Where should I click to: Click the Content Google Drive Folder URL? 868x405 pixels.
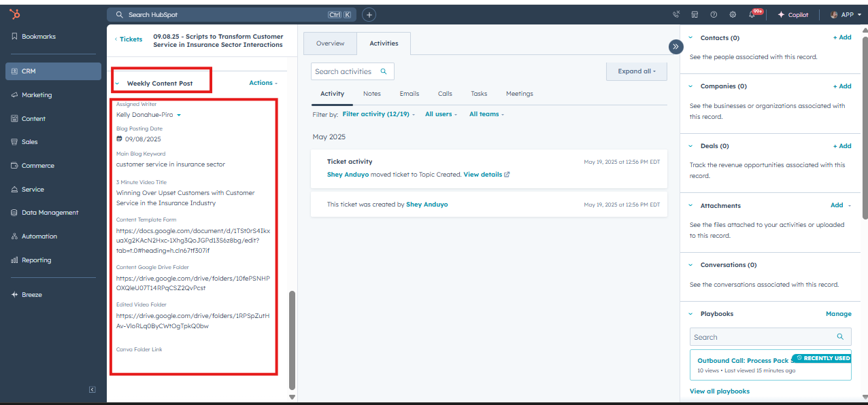(193, 283)
